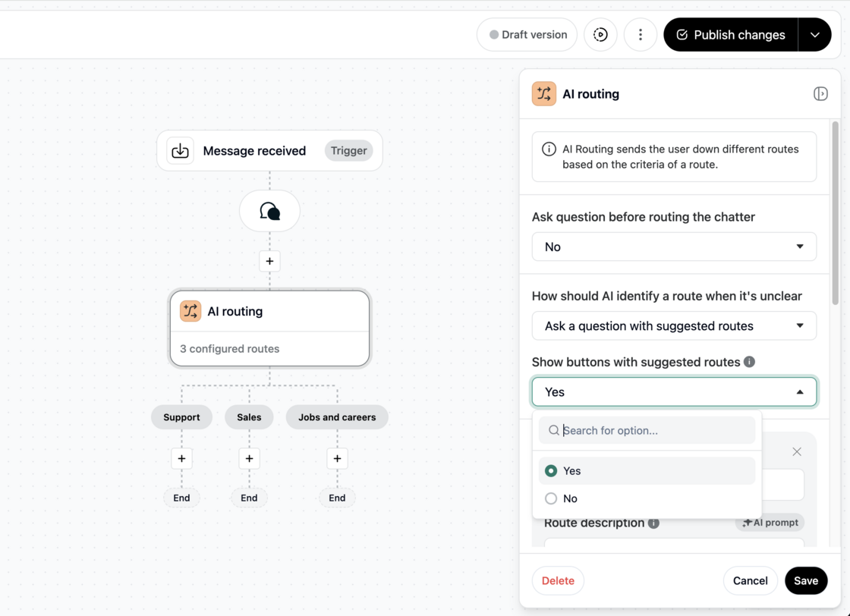Click the preview play icon beside Draft version
The image size is (850, 616).
[600, 35]
